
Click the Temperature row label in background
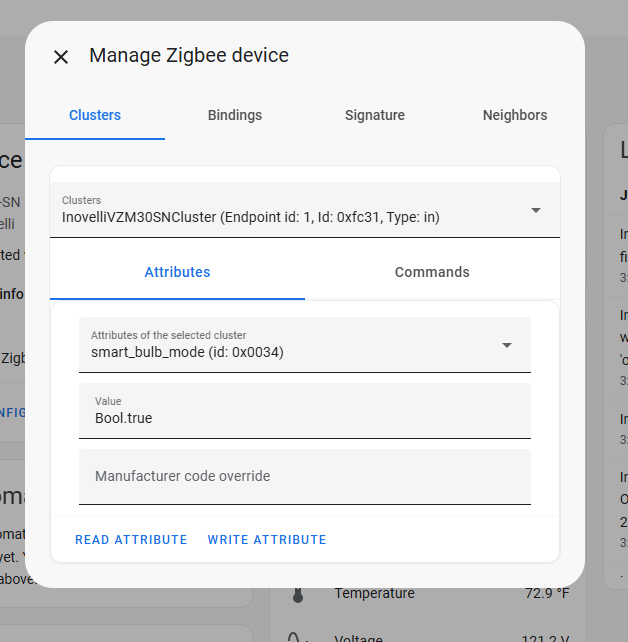tap(375, 593)
